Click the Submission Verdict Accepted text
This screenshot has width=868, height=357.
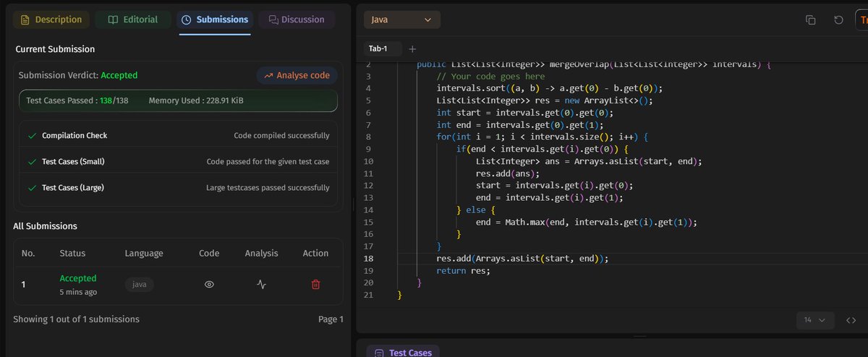78,75
